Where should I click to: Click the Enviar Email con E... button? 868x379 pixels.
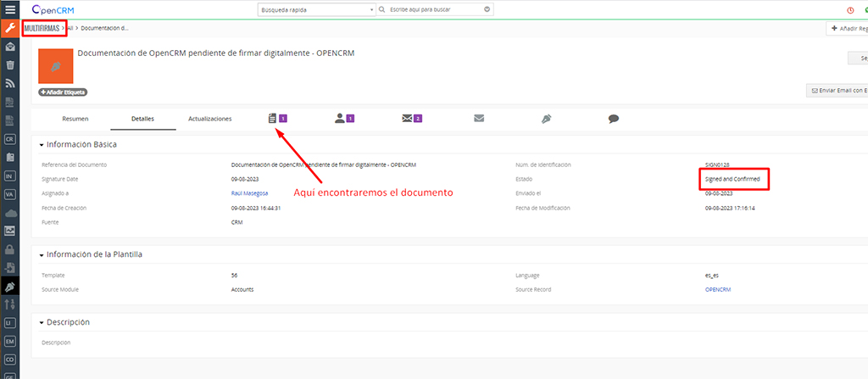[x=837, y=91]
